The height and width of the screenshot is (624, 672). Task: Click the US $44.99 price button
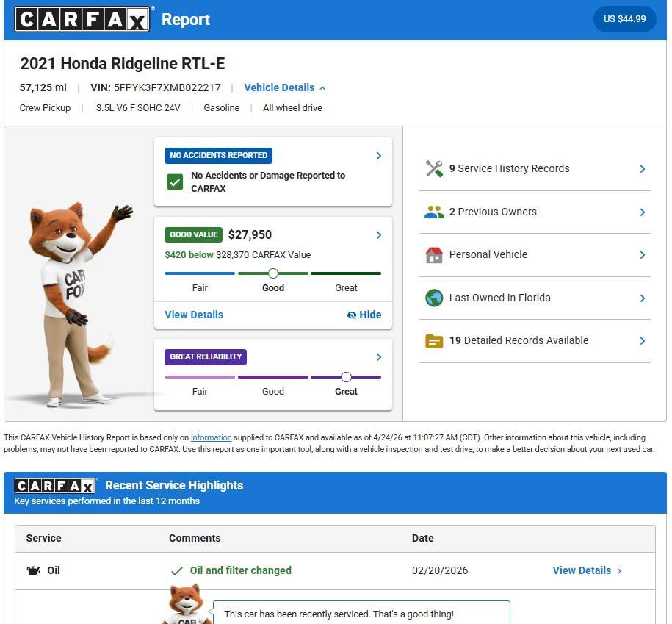tap(624, 19)
